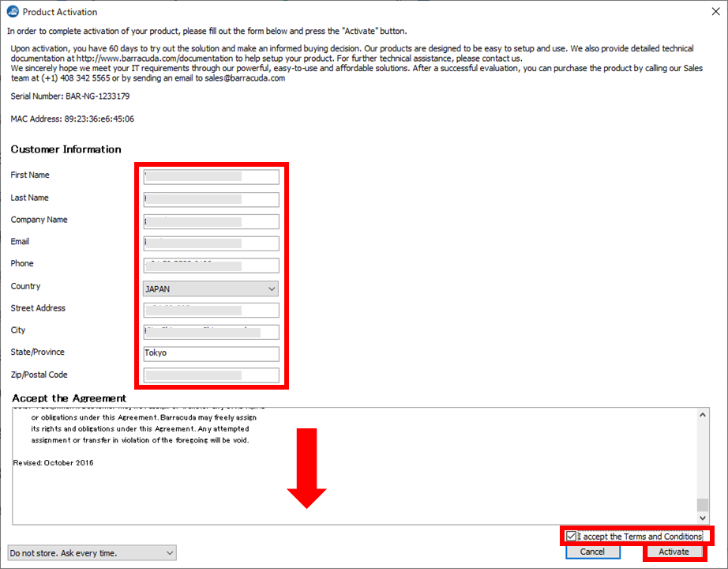
Task: Focus the First Name input field
Action: 212,177
